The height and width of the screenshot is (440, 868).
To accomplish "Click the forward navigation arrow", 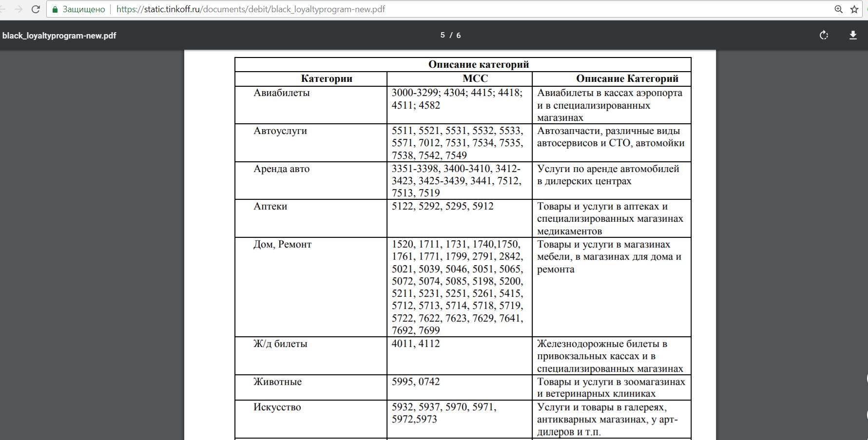I will 19,9.
